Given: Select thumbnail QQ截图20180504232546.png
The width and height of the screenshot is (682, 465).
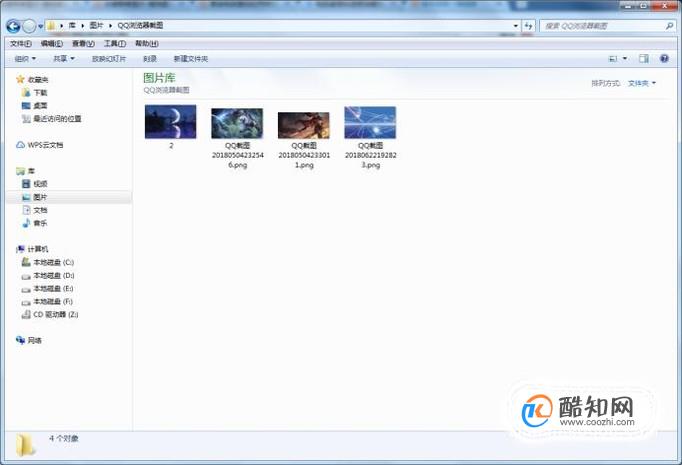Looking at the screenshot, I should [237, 124].
